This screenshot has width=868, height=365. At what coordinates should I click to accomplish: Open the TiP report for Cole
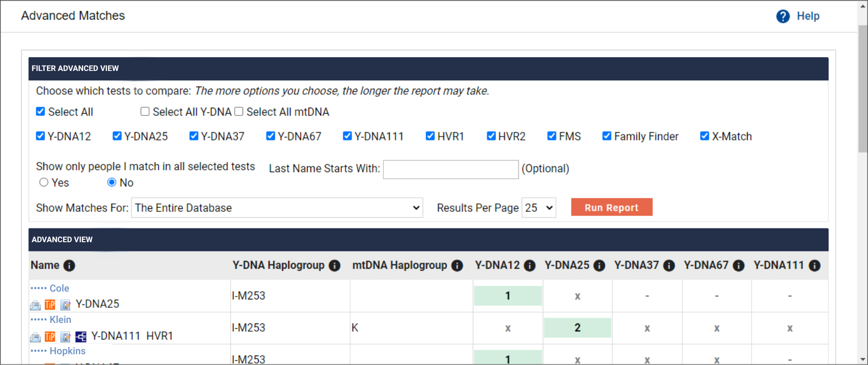(x=50, y=305)
